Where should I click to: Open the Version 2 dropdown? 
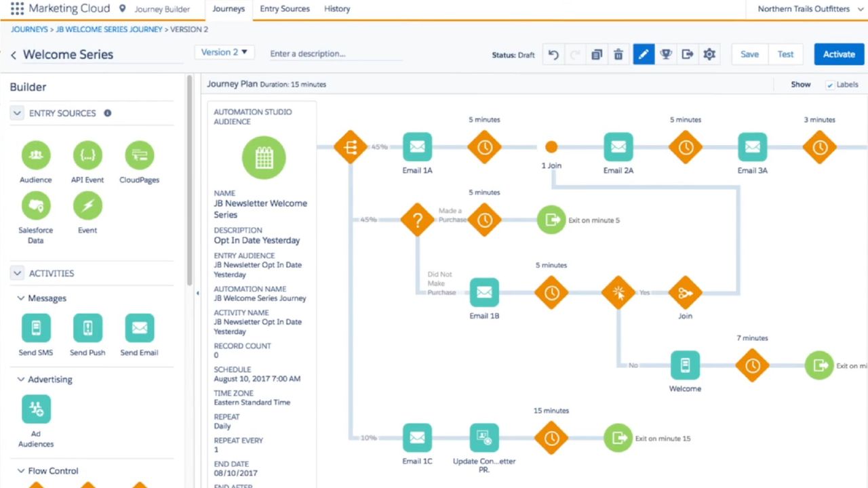pyautogui.click(x=224, y=52)
